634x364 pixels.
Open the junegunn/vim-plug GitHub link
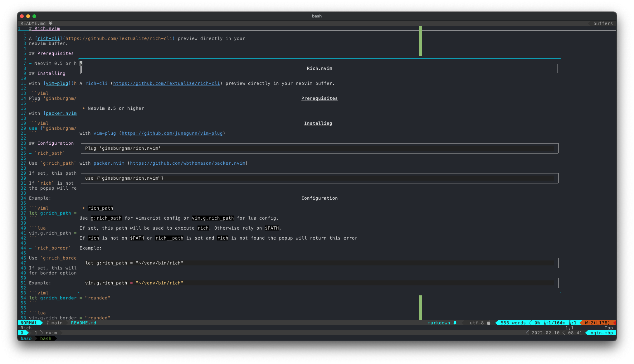click(x=172, y=133)
